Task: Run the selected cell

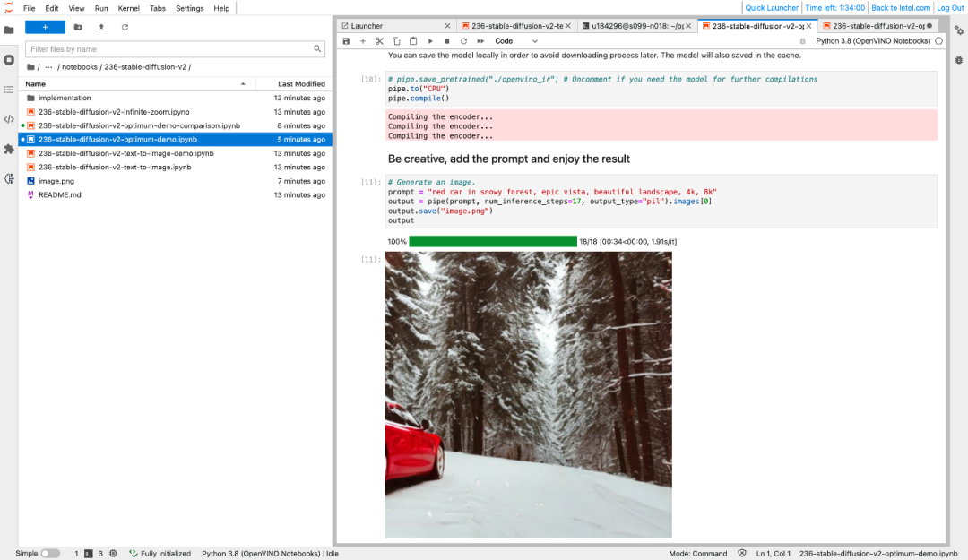Action: click(430, 41)
